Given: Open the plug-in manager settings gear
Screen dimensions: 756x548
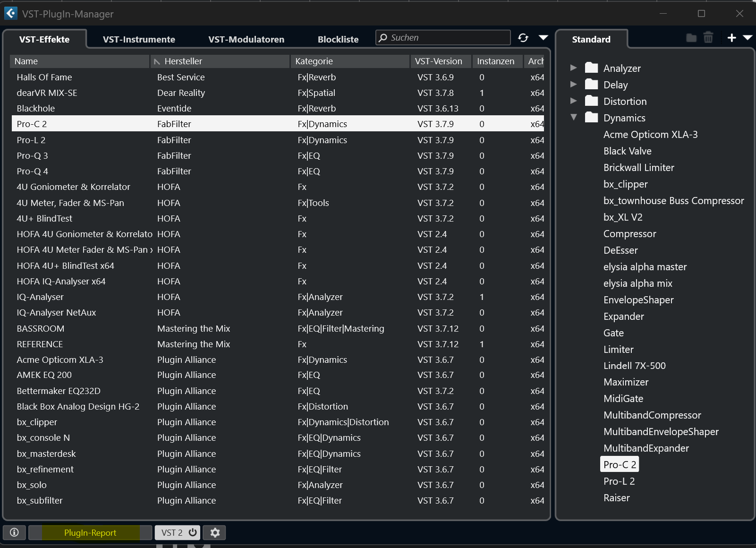Looking at the screenshot, I should coord(215,532).
